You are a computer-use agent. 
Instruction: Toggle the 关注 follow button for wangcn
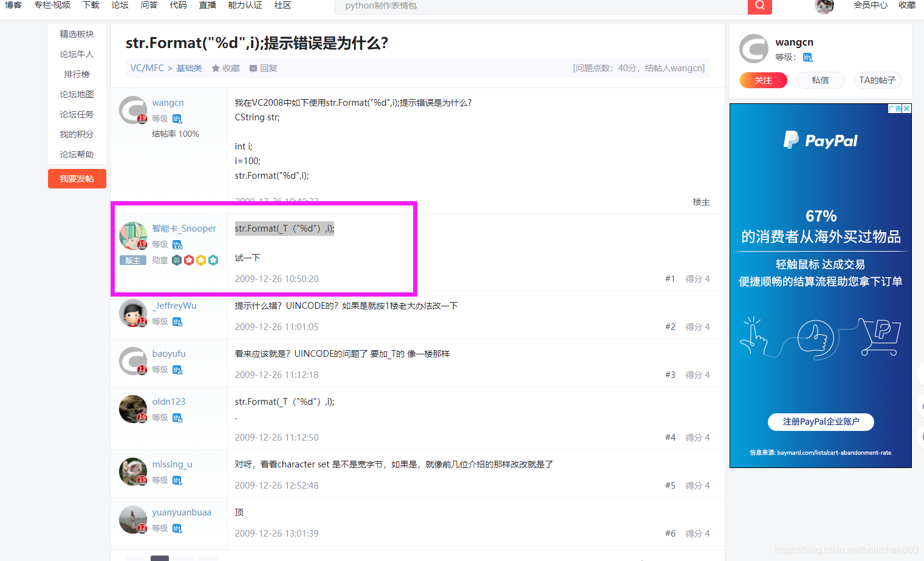(x=763, y=80)
